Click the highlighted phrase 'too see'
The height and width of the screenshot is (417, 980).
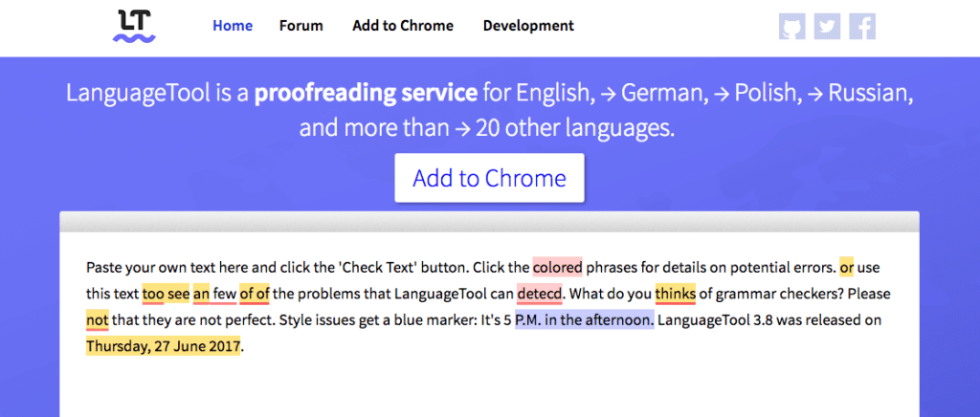(166, 294)
